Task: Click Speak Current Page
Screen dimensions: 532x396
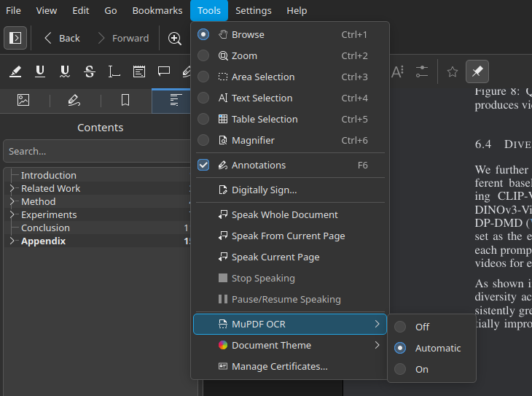Action: [x=290, y=257]
